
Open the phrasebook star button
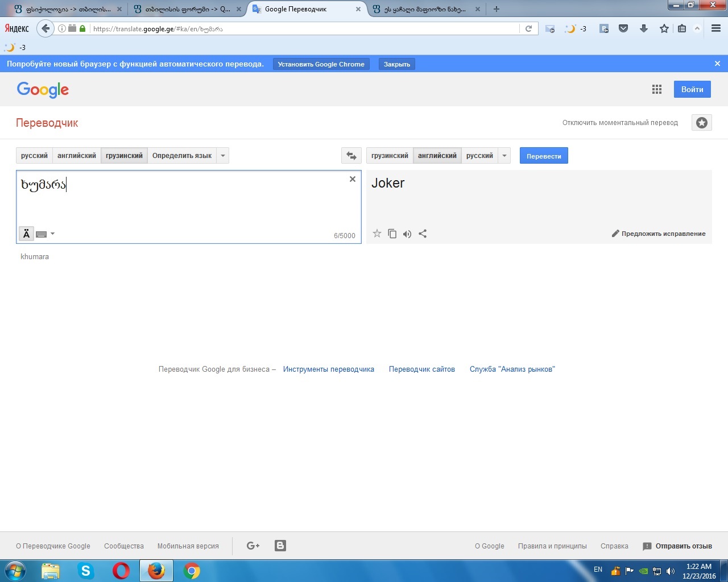[702, 123]
